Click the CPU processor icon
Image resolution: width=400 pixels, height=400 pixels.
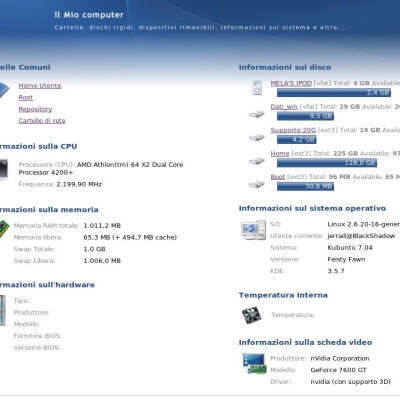[x=3, y=169]
